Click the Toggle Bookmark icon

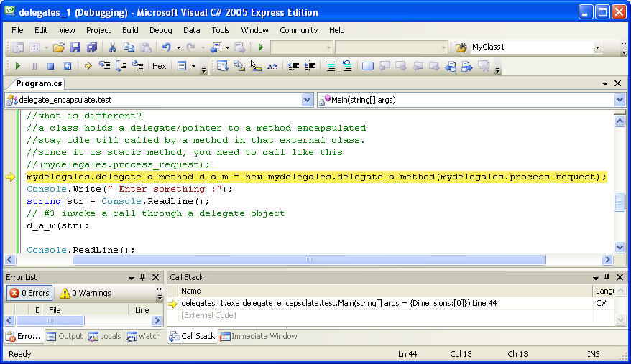point(368,66)
